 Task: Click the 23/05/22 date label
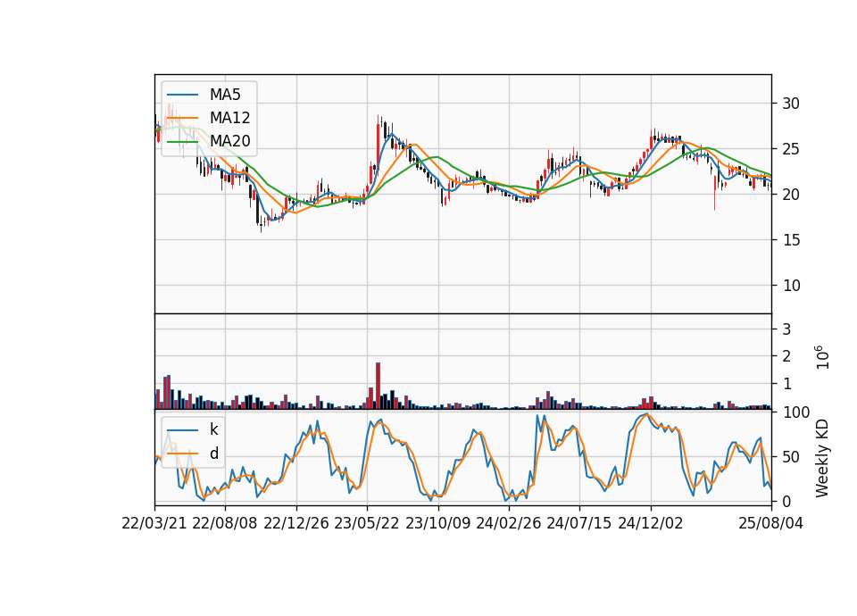(x=367, y=523)
